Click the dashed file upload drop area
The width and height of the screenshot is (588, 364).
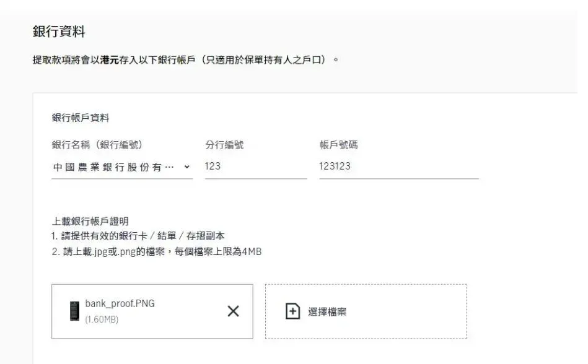click(x=366, y=311)
